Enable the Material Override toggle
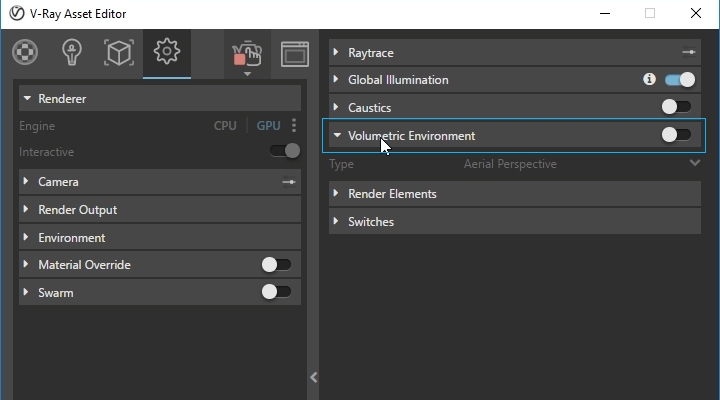720x400 pixels. pyautogui.click(x=276, y=265)
